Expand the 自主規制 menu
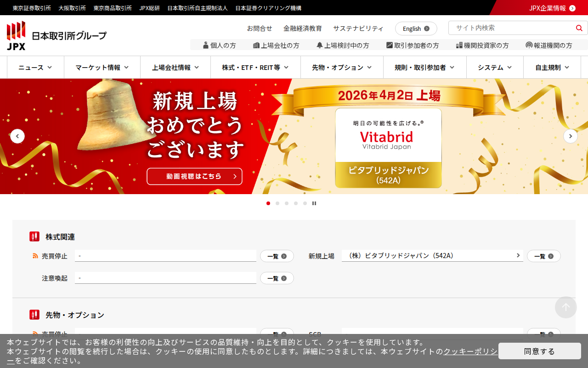The height and width of the screenshot is (368, 588). click(x=552, y=68)
